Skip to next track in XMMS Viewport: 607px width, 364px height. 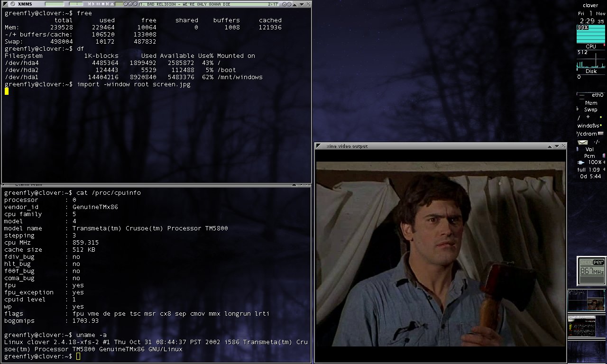[x=107, y=4]
